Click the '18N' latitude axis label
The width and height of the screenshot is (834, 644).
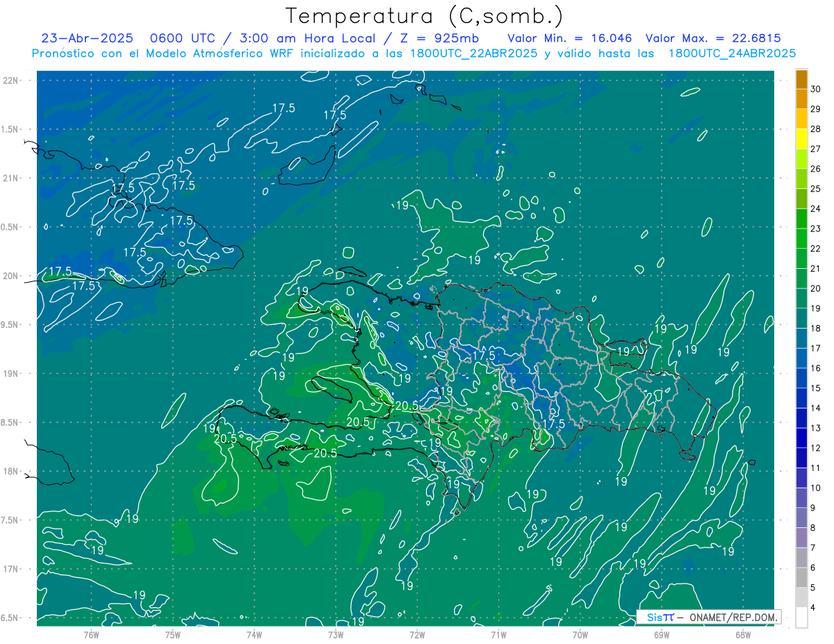tap(9, 471)
